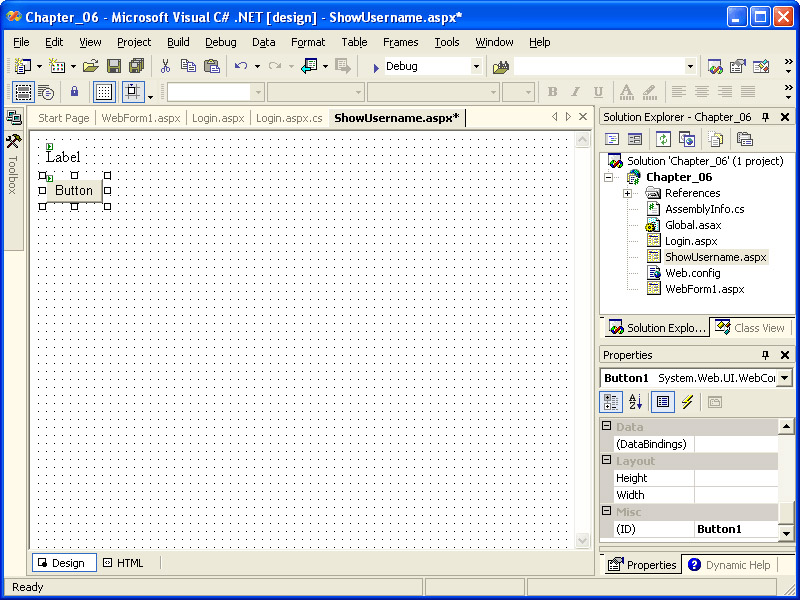The width and height of the screenshot is (800, 600).
Task: Open the Debug menu
Action: 220,42
